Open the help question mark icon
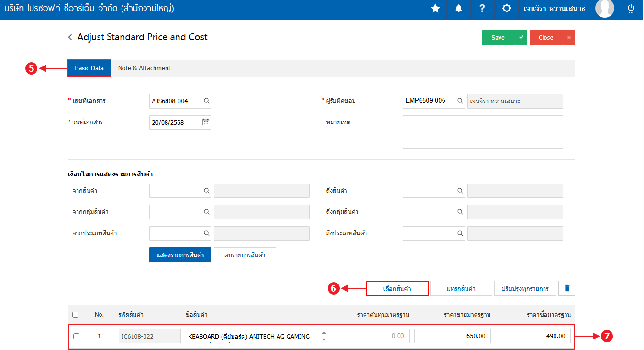This screenshot has width=644, height=350. click(482, 9)
